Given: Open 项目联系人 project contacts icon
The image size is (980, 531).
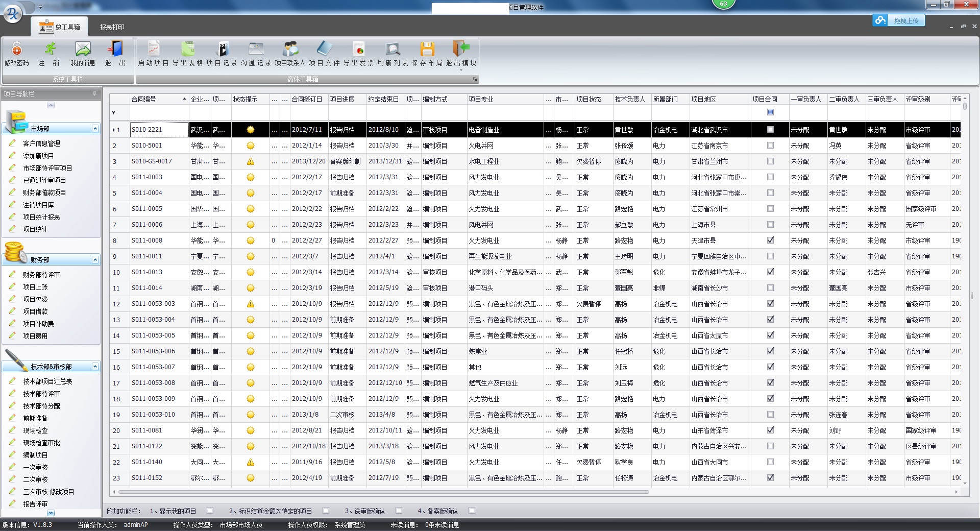Looking at the screenshot, I should tap(290, 50).
